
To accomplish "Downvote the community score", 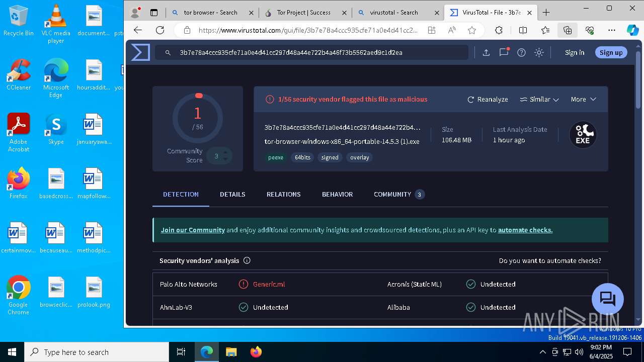I will pyautogui.click(x=226, y=160).
